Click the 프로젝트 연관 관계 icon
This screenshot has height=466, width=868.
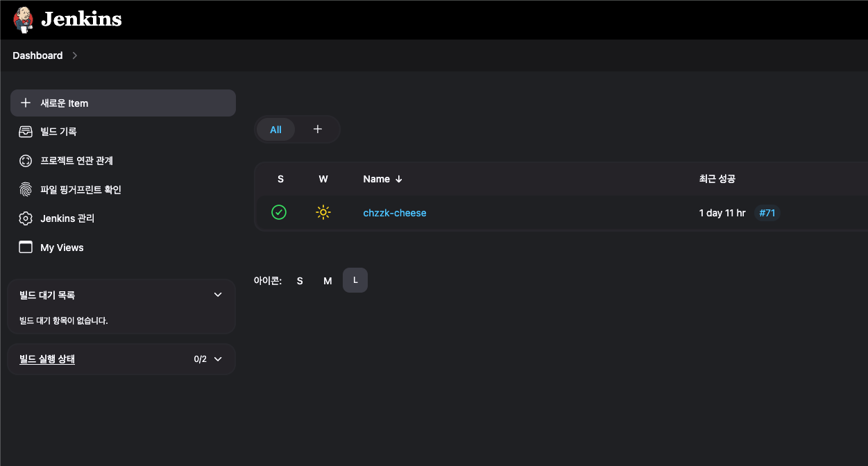tap(26, 161)
